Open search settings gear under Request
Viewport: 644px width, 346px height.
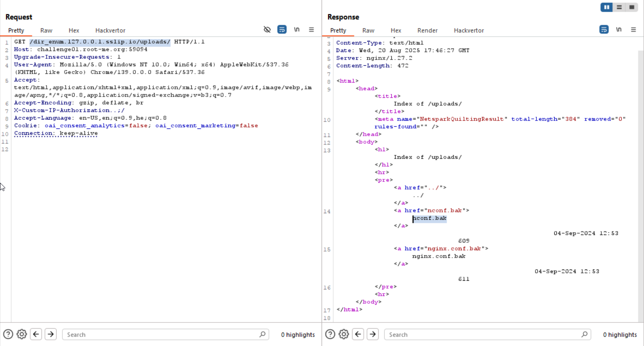click(21, 334)
